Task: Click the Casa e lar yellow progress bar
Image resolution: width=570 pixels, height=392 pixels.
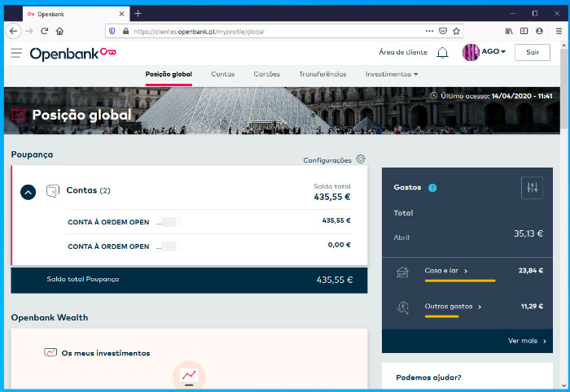Action: [x=460, y=281]
